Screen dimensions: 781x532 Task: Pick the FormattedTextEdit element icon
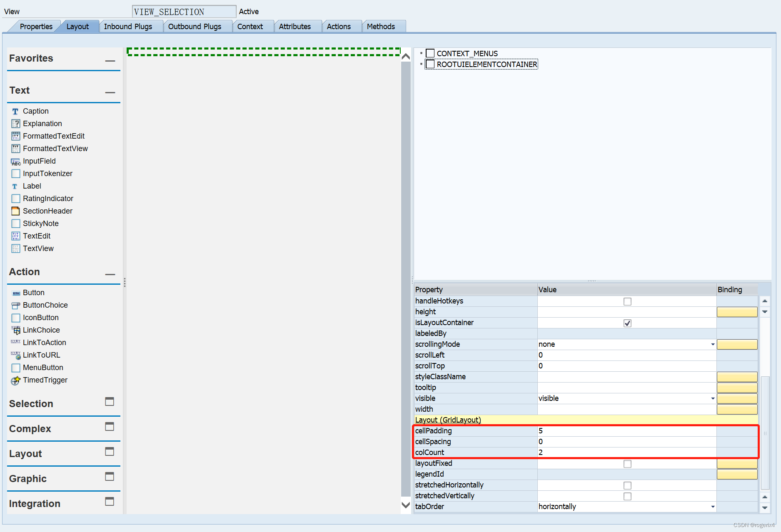click(15, 136)
